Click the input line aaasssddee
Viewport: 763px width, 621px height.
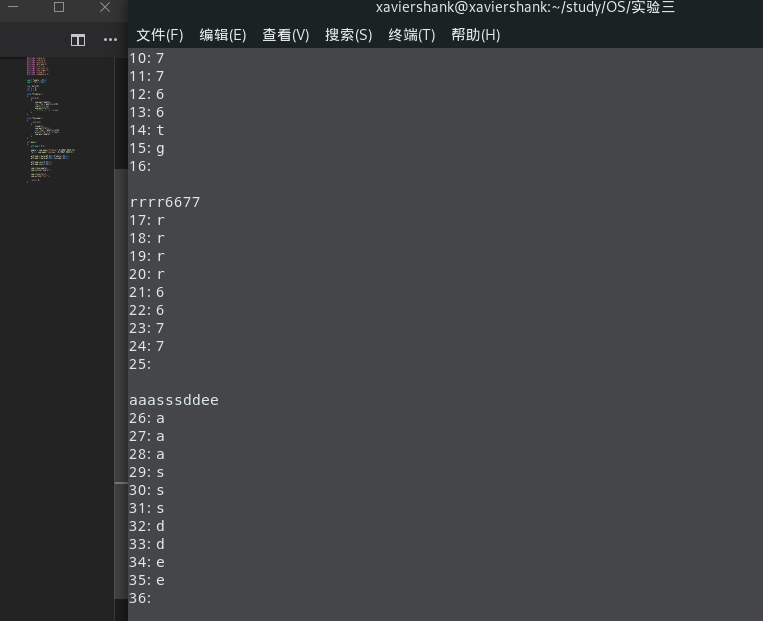(174, 401)
